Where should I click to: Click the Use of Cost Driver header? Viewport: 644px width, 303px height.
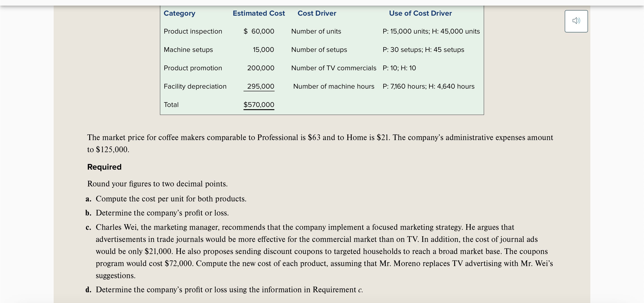[x=420, y=13]
